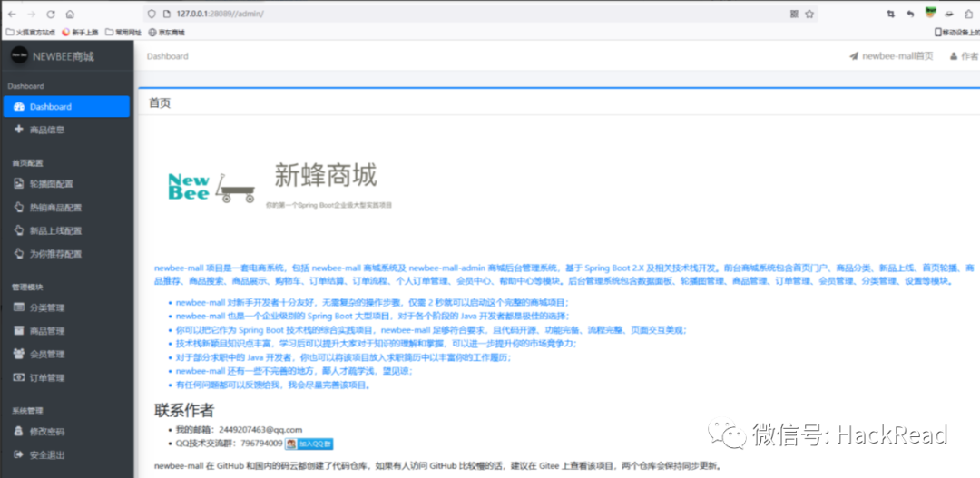Click the NewBee round logo in sidebar
The image size is (980, 478).
click(19, 55)
